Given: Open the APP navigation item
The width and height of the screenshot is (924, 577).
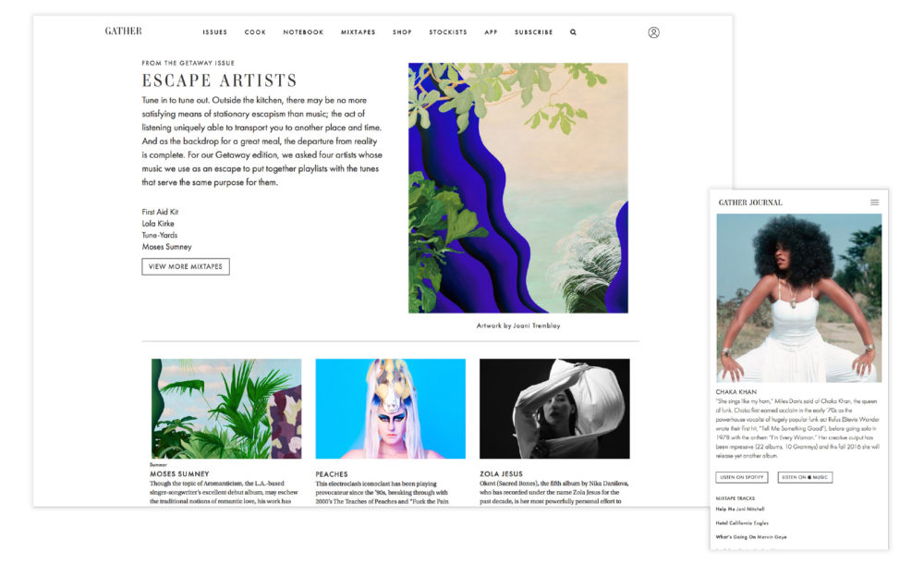Looking at the screenshot, I should pyautogui.click(x=491, y=32).
